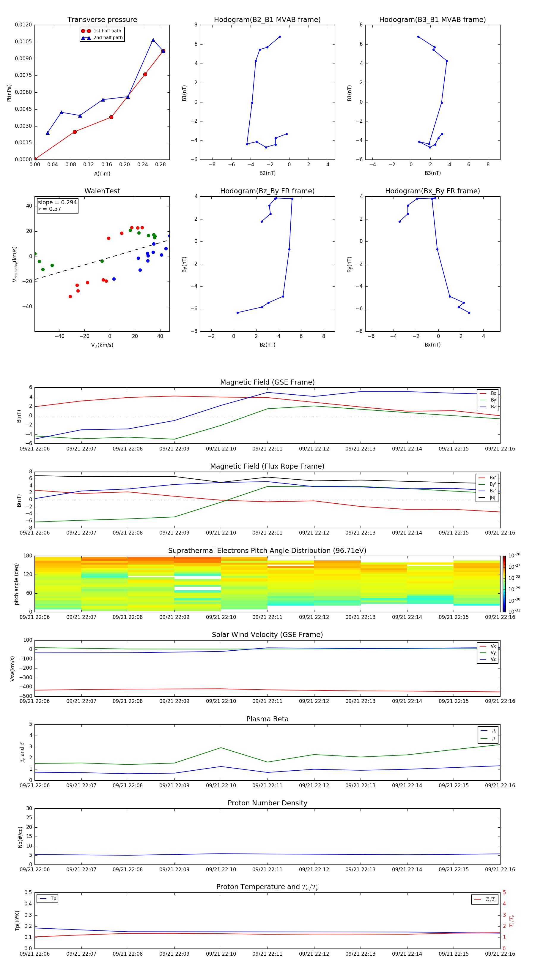The width and height of the screenshot is (535, 980).
Task: Click 'Tp' legend entry in temperature plot
Action: 48,899
